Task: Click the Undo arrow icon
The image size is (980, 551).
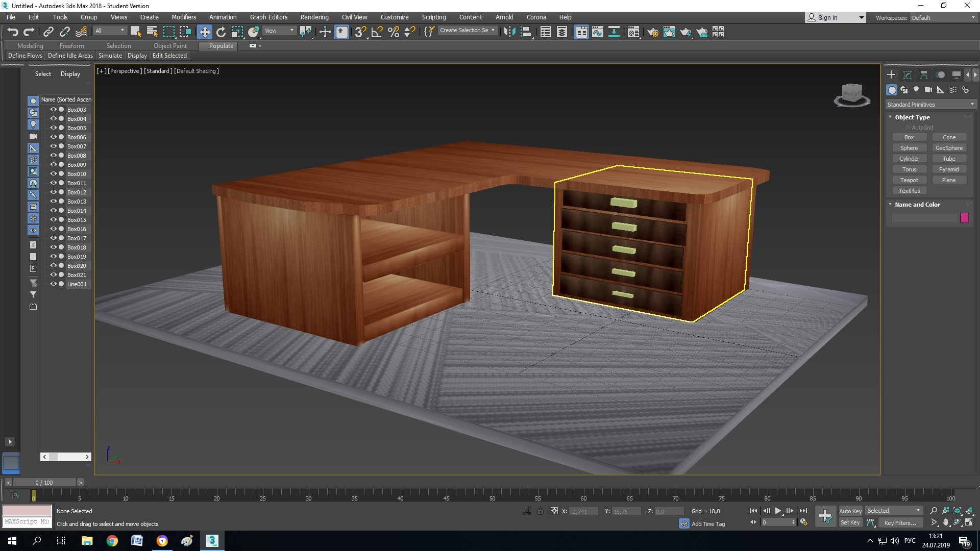Action: (13, 32)
